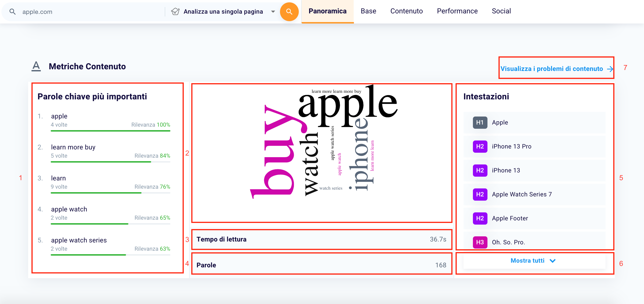Click the Apple Watch Series 7 heading text
This screenshot has height=304, width=644.
pos(522,195)
